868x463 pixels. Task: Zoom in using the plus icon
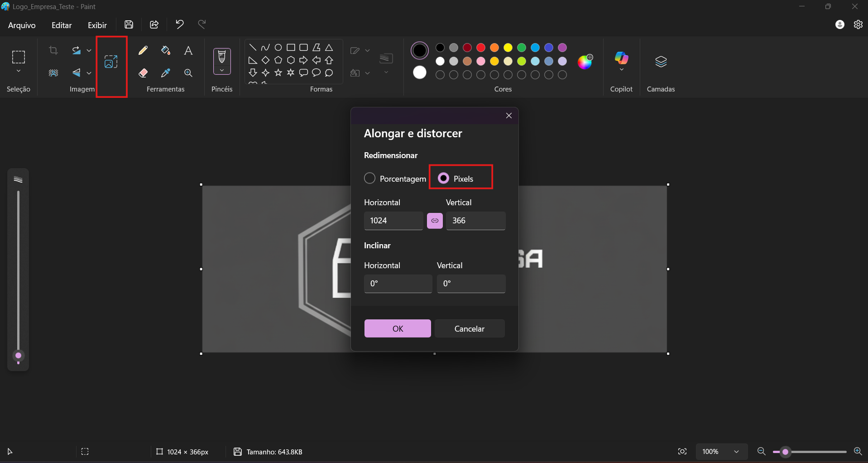[x=858, y=451]
